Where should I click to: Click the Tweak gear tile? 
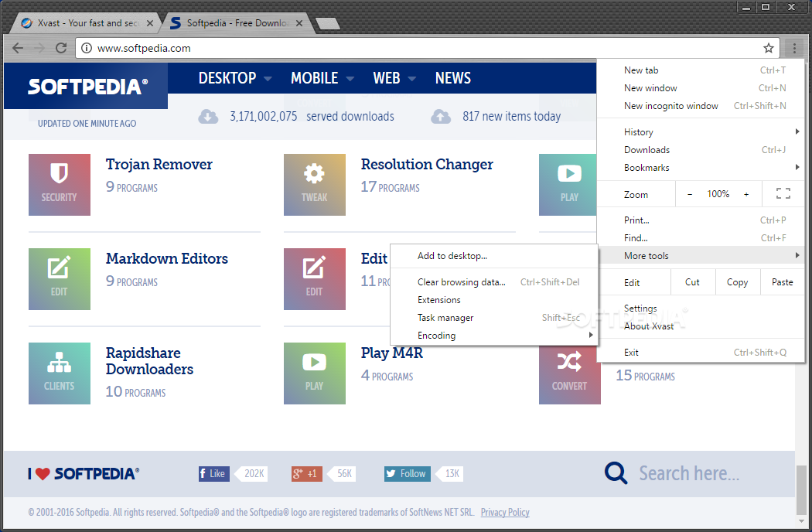point(314,185)
